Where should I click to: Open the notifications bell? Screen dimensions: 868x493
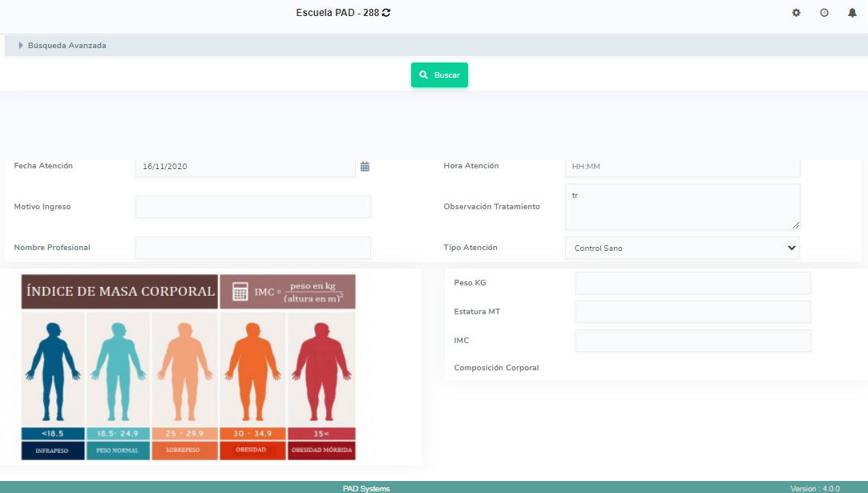click(x=852, y=13)
